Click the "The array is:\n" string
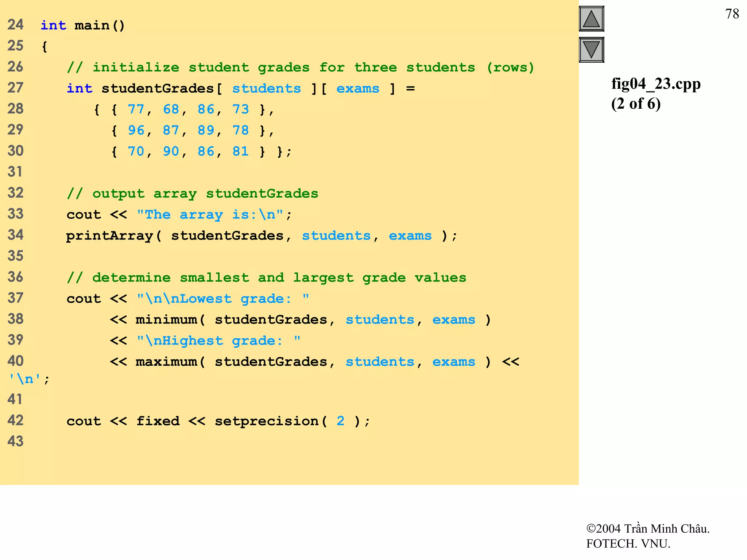Image resolution: width=747 pixels, height=560 pixels. click(210, 215)
